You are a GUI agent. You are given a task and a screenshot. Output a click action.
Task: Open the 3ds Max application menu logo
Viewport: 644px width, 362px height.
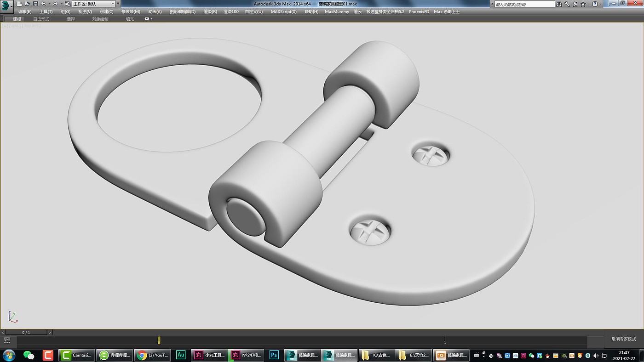pyautogui.click(x=6, y=6)
